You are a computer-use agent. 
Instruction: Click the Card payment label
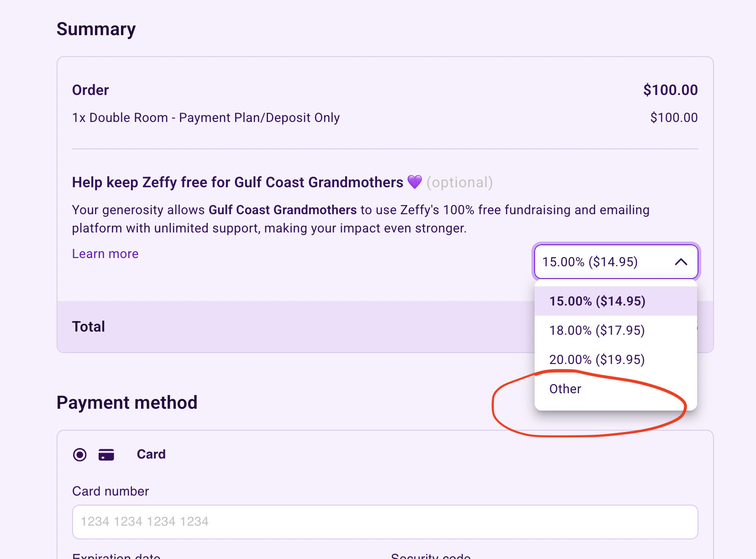click(151, 454)
